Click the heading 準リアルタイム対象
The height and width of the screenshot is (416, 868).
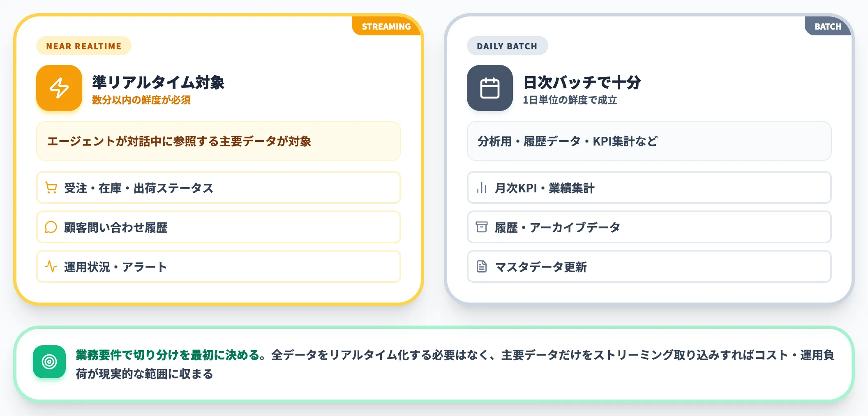point(158,83)
